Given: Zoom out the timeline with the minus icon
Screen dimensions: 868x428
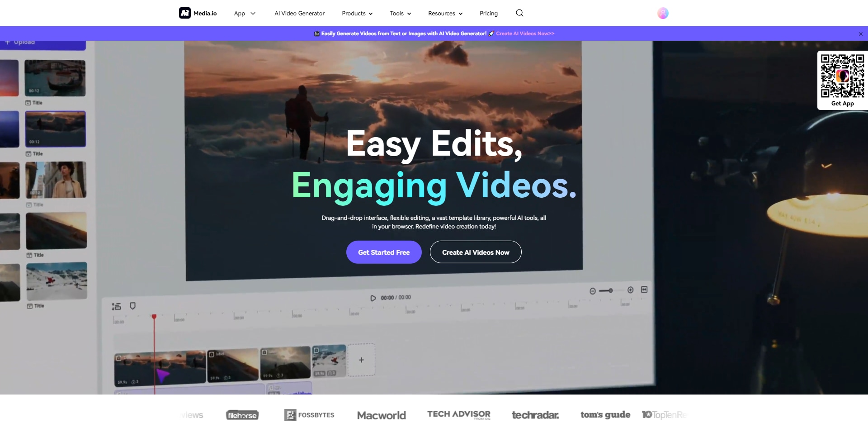Looking at the screenshot, I should [592, 290].
